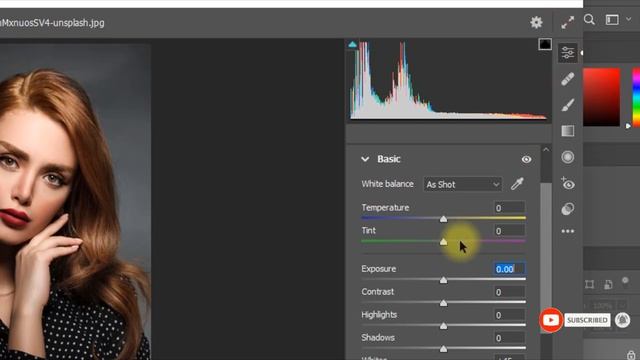Click the Basic panel heading text
The image size is (640, 360).
[x=389, y=159]
